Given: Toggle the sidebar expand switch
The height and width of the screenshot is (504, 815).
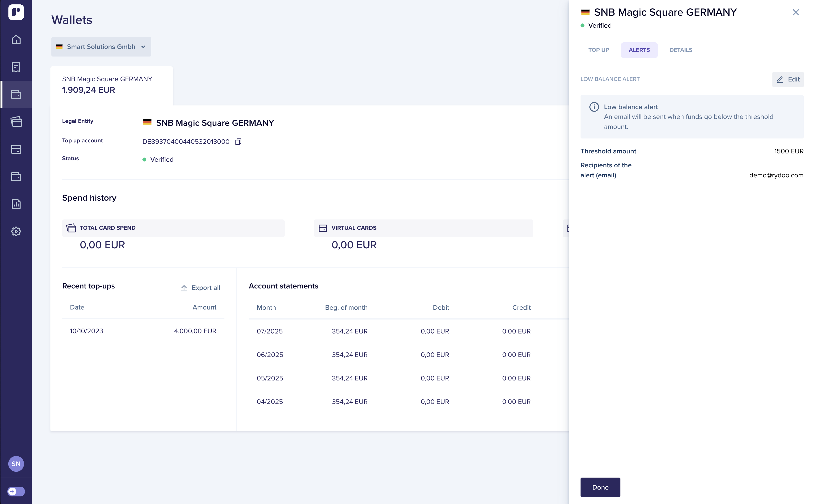Looking at the screenshot, I should (16, 491).
